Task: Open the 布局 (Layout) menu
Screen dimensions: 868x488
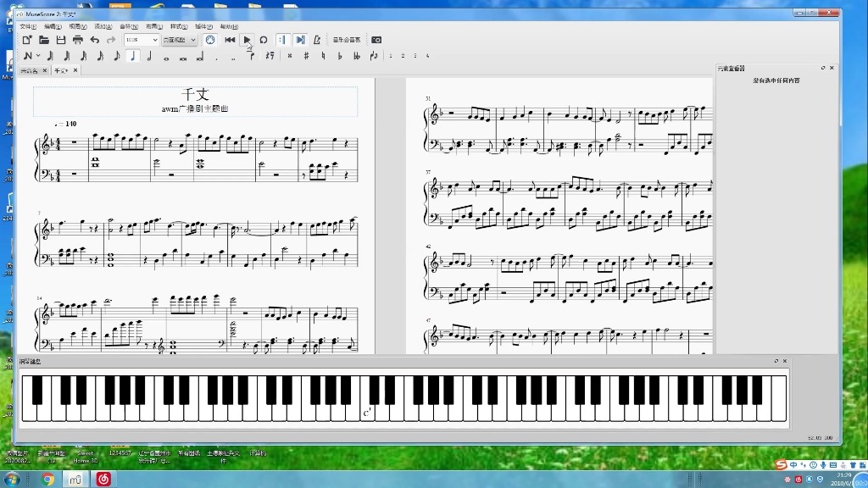Action: click(154, 26)
